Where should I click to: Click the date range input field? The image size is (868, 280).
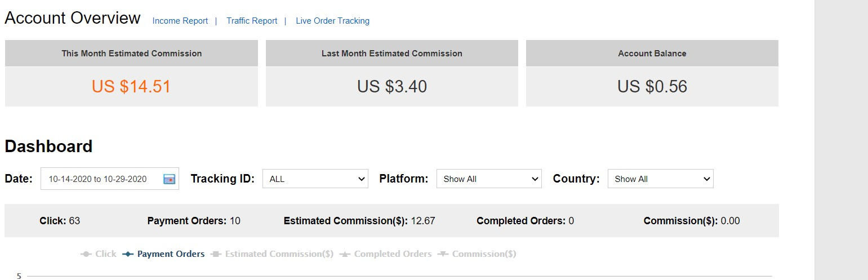pos(97,179)
